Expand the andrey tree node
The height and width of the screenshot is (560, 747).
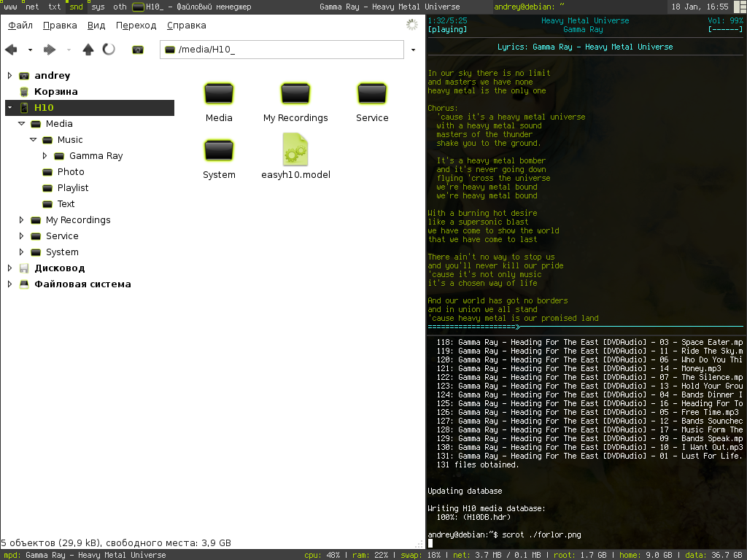tap(9, 75)
